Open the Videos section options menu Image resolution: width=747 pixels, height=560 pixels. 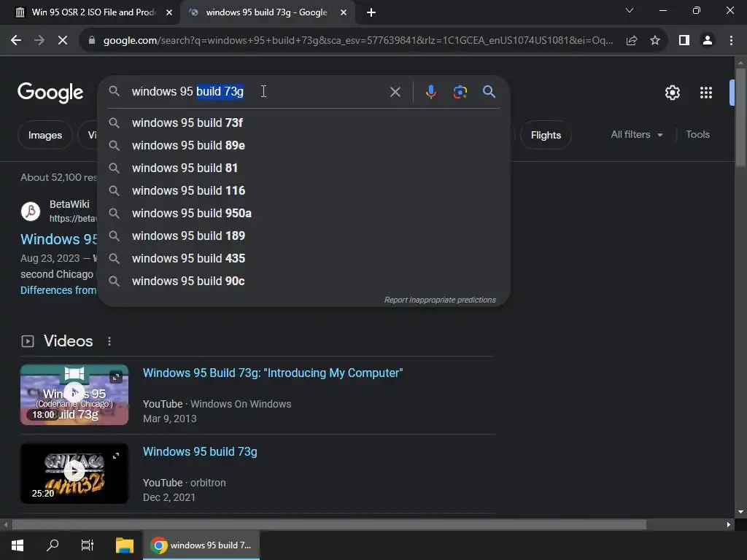click(109, 341)
